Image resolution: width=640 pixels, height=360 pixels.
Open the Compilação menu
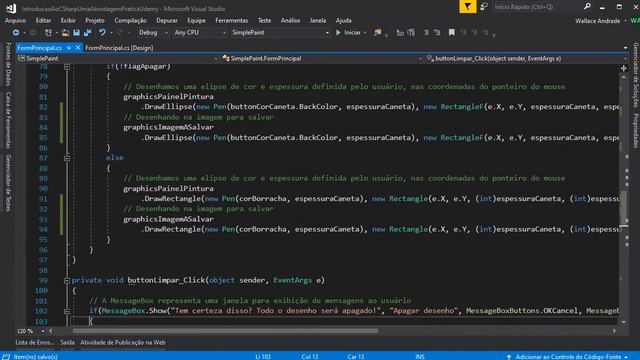130,20
